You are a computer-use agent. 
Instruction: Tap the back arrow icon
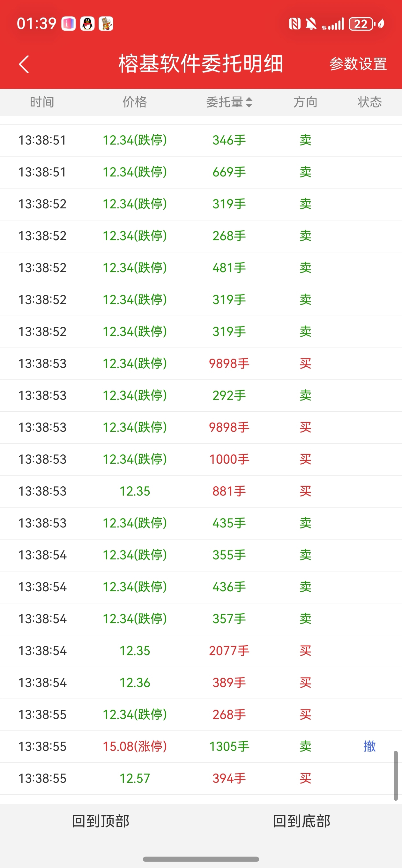click(24, 64)
